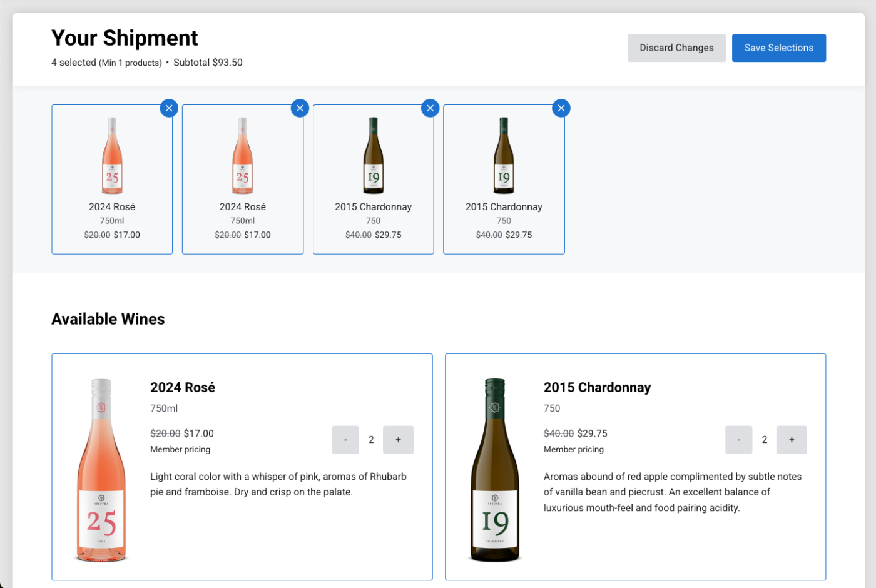Click the large 2024 Rosé bottle image
The image size is (876, 588).
(101, 470)
